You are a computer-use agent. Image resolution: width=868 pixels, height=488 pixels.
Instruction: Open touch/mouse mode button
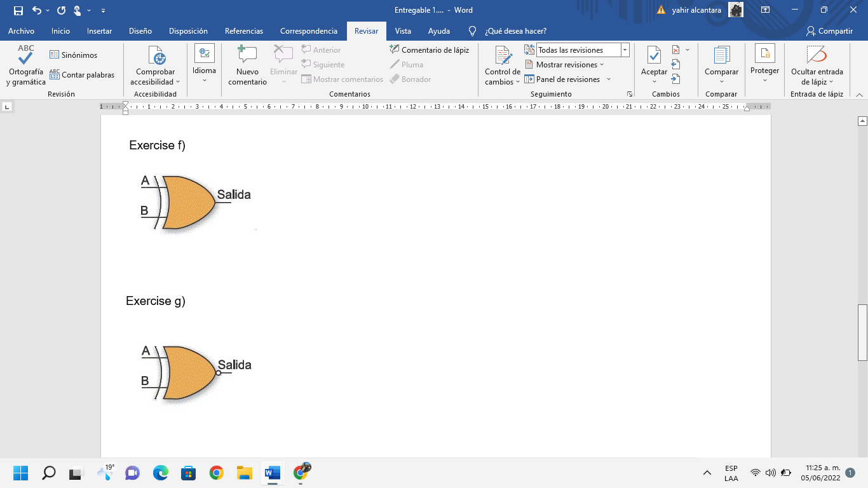(78, 10)
